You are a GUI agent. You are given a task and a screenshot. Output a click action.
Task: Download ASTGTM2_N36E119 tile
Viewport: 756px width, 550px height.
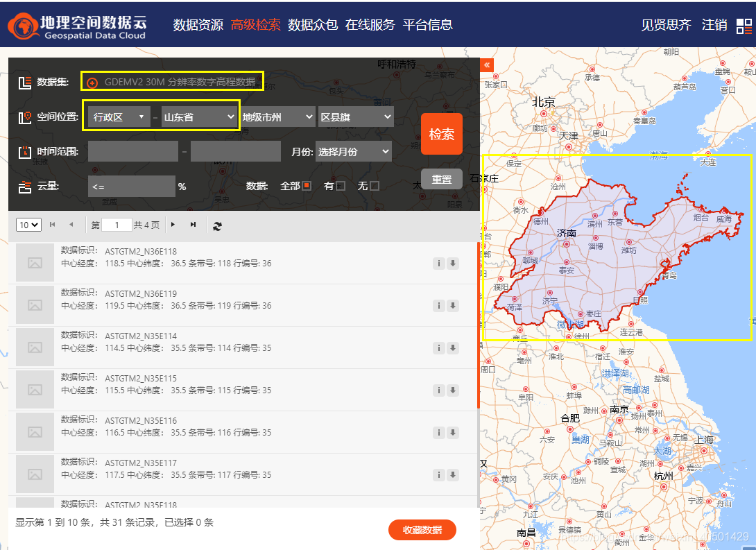point(453,306)
